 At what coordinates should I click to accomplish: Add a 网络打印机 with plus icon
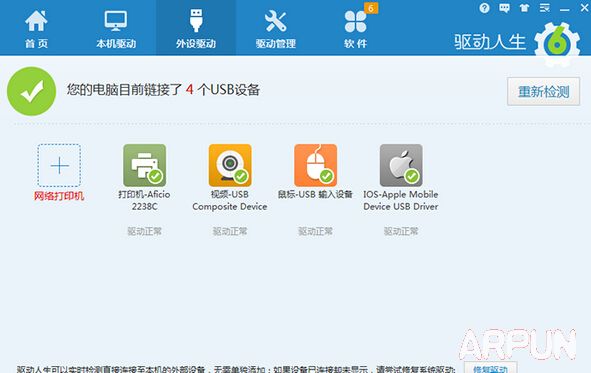tap(59, 165)
